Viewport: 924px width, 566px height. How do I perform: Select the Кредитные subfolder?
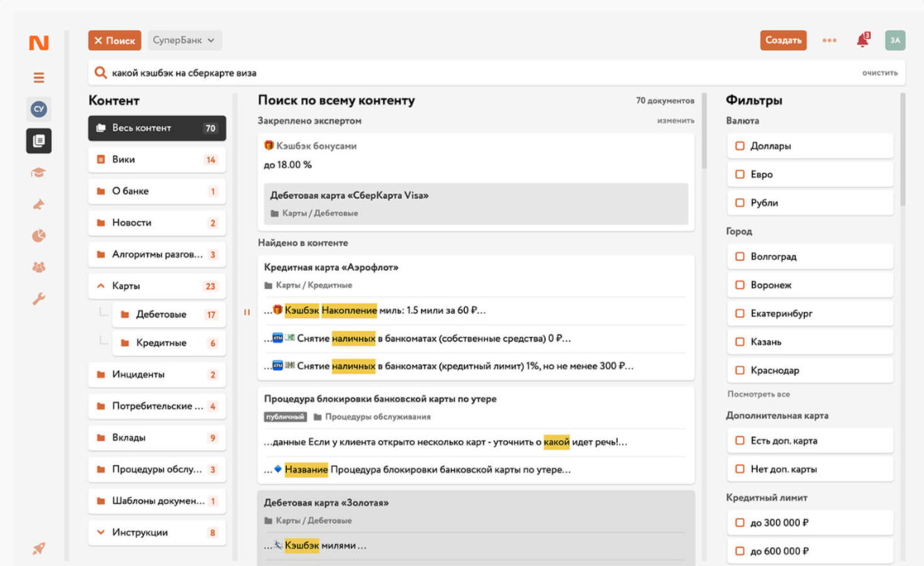tap(169, 343)
